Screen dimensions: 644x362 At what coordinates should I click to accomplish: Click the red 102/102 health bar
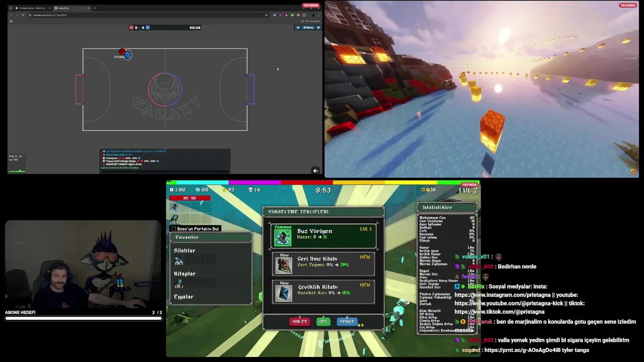click(190, 198)
